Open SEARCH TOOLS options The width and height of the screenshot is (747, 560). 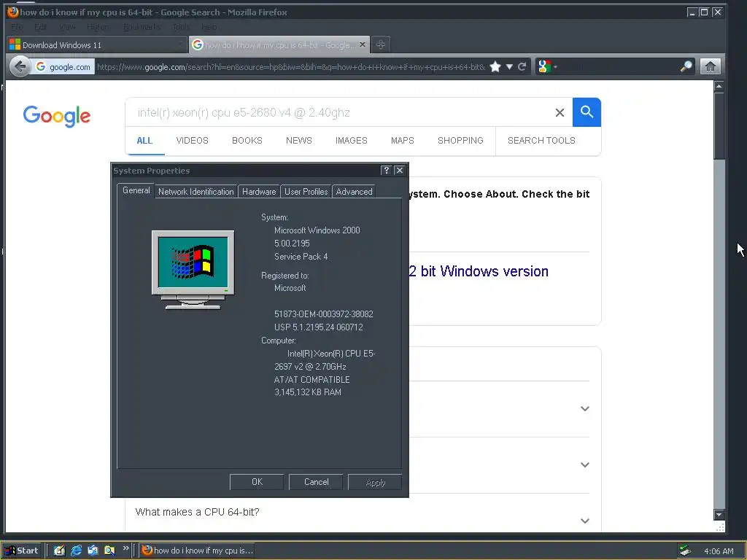[541, 141]
